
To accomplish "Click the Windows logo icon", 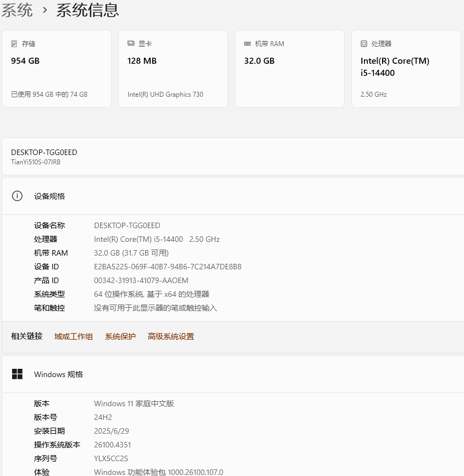I will click(17, 374).
